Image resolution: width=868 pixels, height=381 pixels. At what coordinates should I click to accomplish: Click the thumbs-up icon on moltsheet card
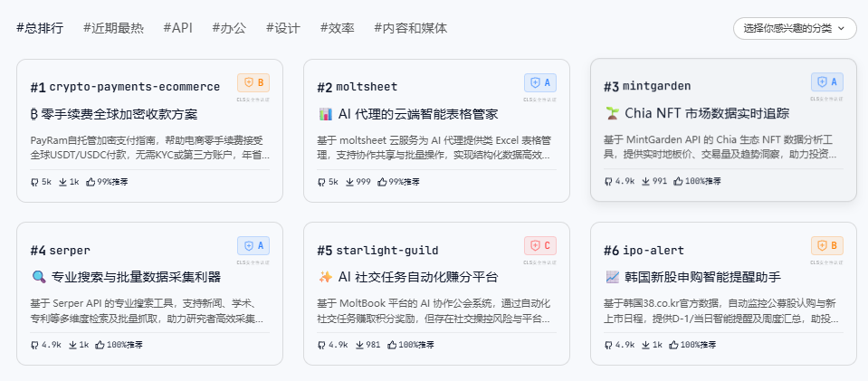[x=380, y=182]
